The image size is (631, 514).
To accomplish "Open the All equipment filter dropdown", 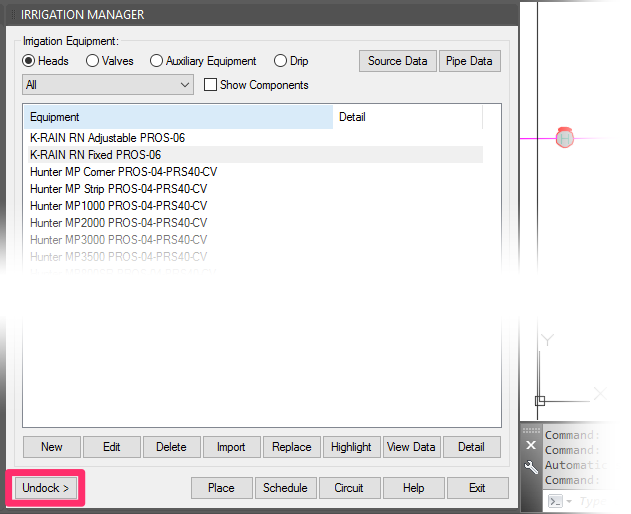I will click(x=108, y=85).
